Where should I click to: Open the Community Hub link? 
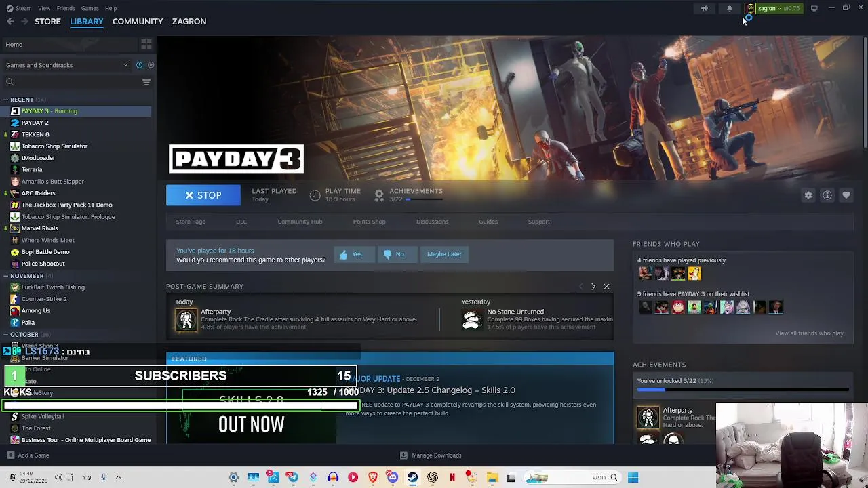pos(300,222)
